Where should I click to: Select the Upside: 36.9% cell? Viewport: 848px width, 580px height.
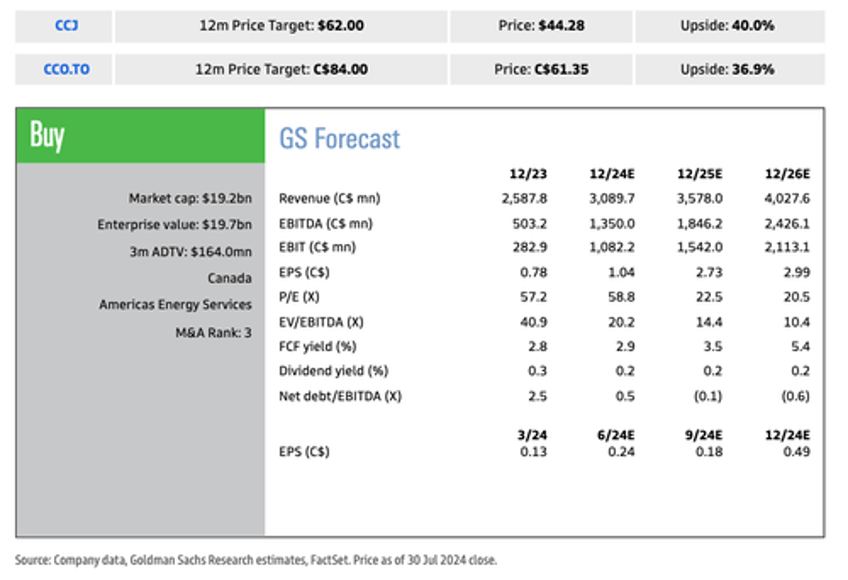(x=730, y=69)
